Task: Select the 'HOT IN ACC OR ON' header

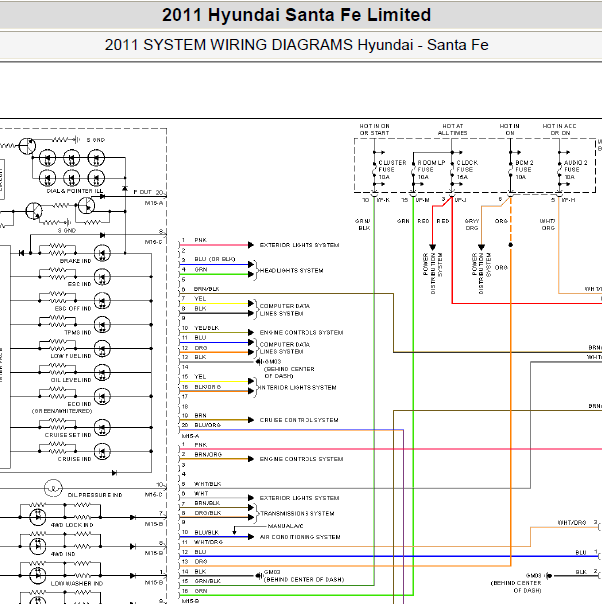Action: pyautogui.click(x=559, y=129)
